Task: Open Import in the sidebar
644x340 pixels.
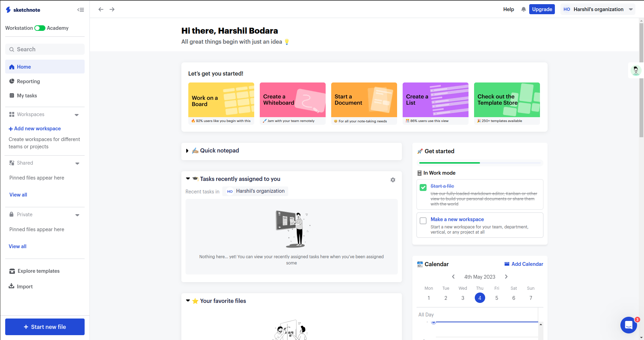Action: point(21,286)
